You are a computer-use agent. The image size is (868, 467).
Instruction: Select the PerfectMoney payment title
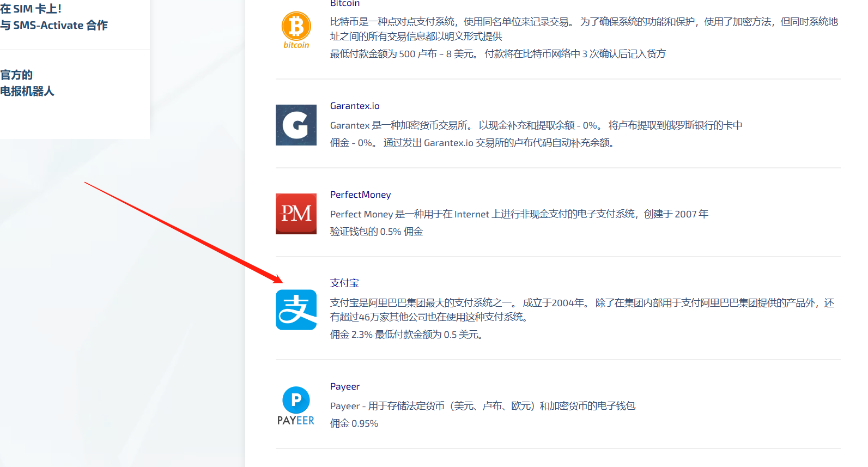[x=360, y=195]
